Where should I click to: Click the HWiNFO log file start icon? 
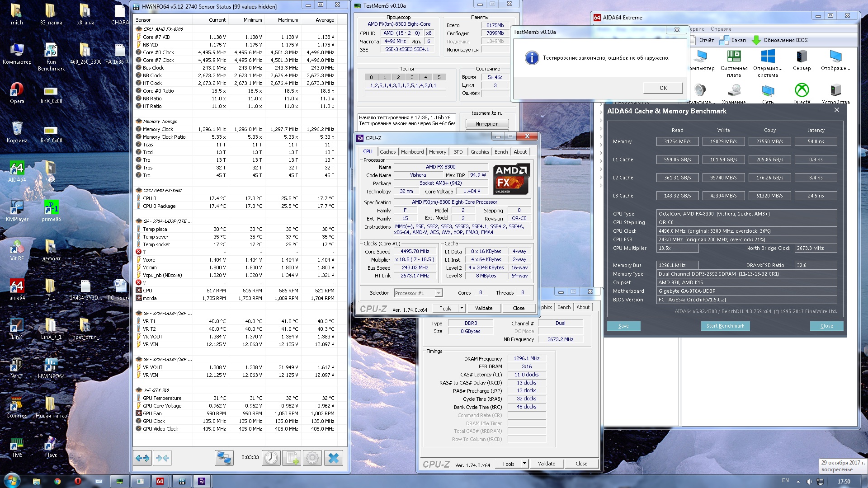click(292, 458)
